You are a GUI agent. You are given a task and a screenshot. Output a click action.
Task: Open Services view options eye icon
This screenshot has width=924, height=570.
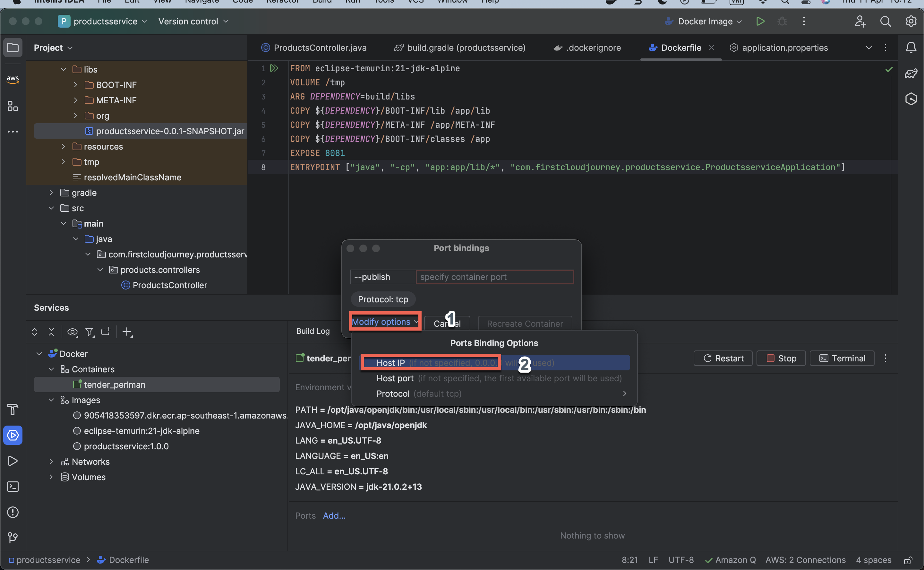point(73,332)
